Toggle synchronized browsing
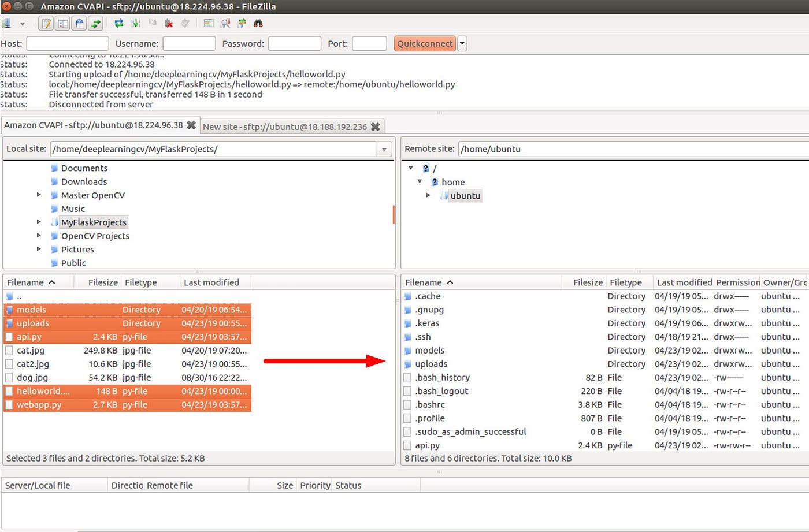This screenshot has height=532, width=809. [242, 23]
